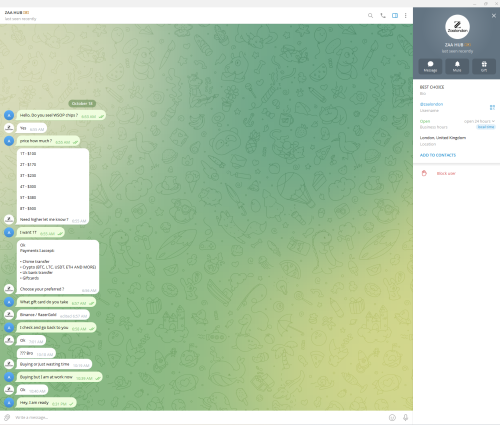Select the 'Hello. Do you sell WSOP chips ?' message
This screenshot has height=425, width=500.
[x=61, y=115]
